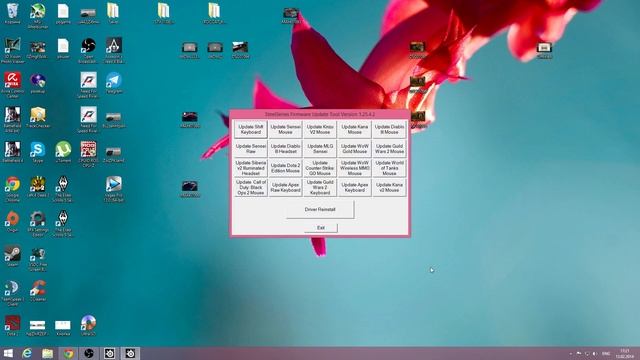This screenshot has width=640, height=360.
Task: Click the Driver Reinstall button
Action: (x=320, y=209)
